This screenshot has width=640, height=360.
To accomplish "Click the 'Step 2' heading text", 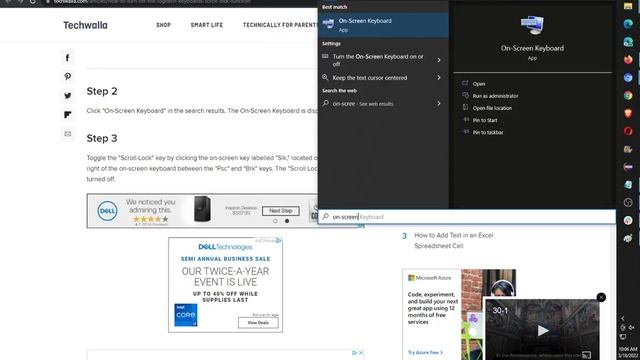I will [x=102, y=91].
